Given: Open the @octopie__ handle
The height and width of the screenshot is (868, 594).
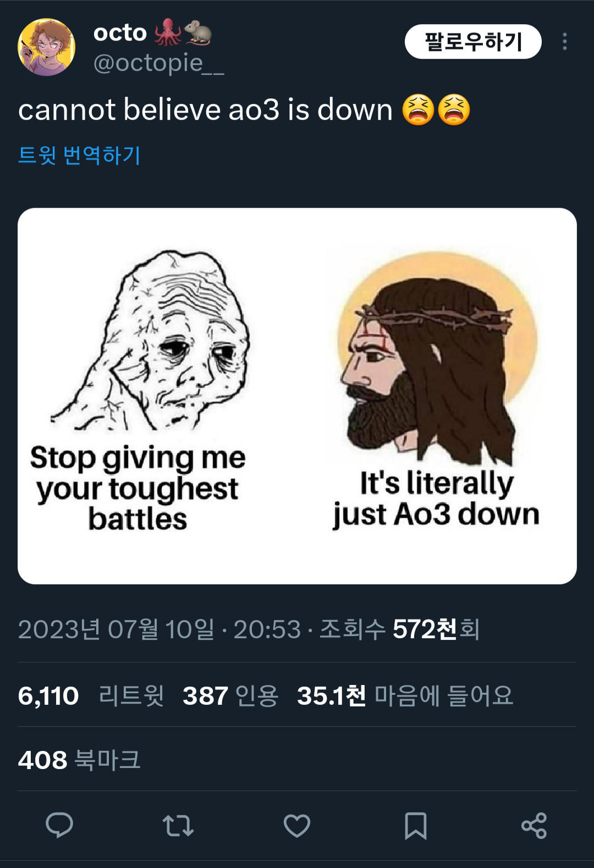Looking at the screenshot, I should point(159,64).
